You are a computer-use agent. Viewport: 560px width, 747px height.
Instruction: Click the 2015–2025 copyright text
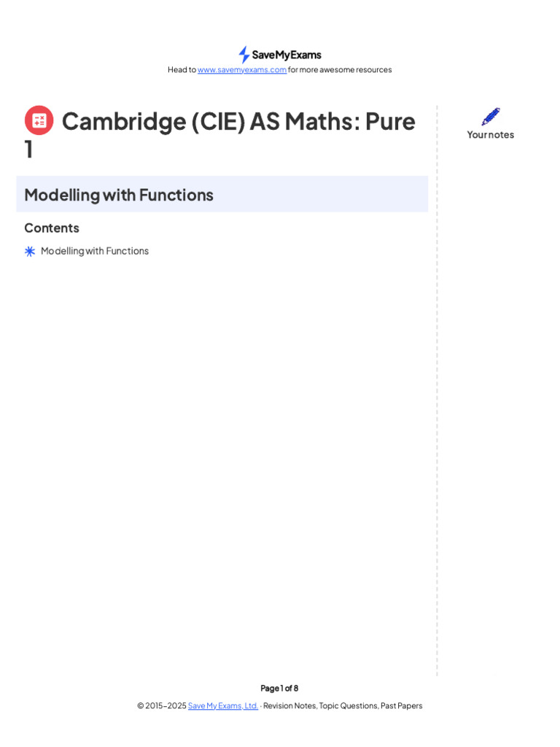161,705
